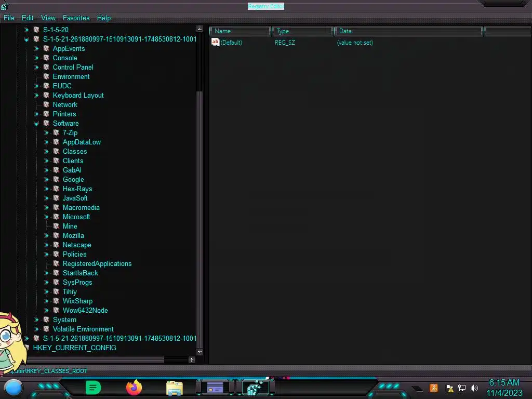532x399 pixels.
Task: Expand the 7-Zip key
Action: (46, 132)
